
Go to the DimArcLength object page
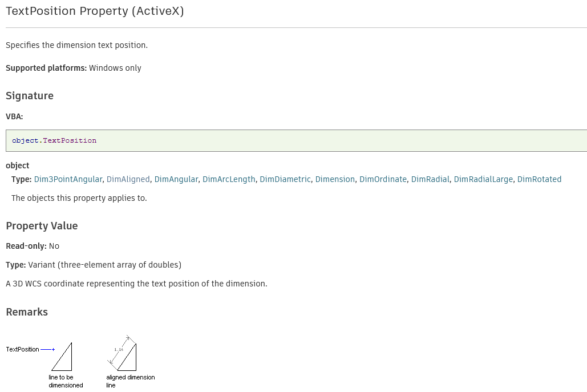tap(229, 179)
